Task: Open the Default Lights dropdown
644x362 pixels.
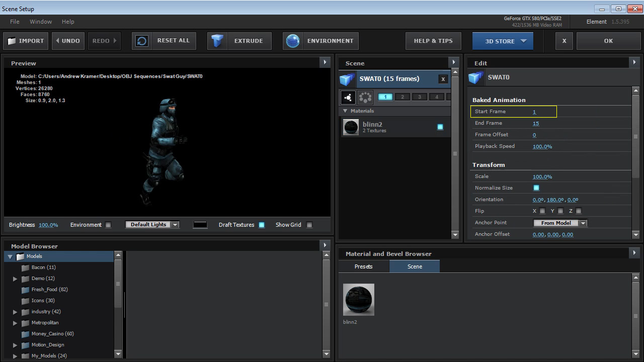Action: click(152, 225)
